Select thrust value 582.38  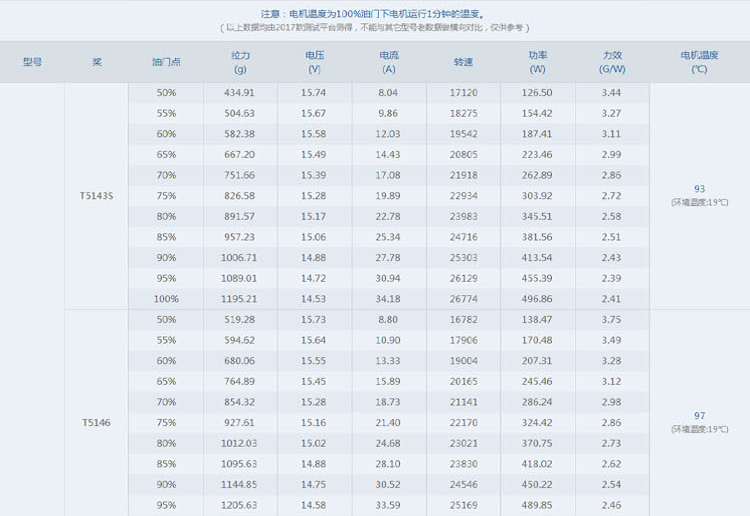pos(239,133)
